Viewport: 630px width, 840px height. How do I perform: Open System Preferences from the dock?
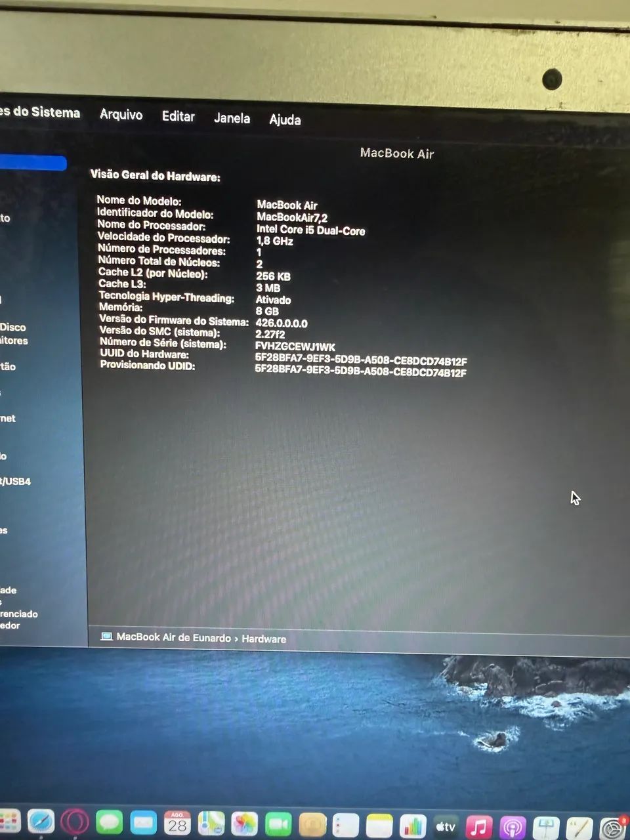(613, 829)
